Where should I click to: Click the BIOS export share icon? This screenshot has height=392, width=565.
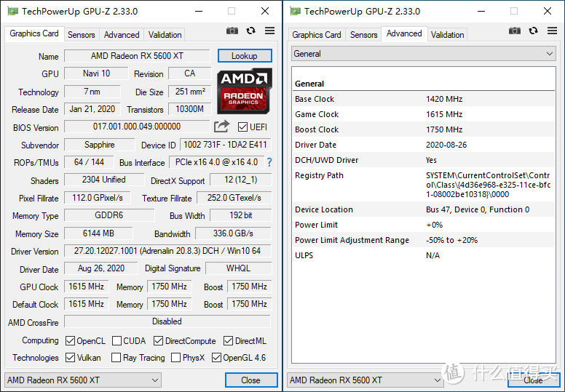[x=221, y=127]
